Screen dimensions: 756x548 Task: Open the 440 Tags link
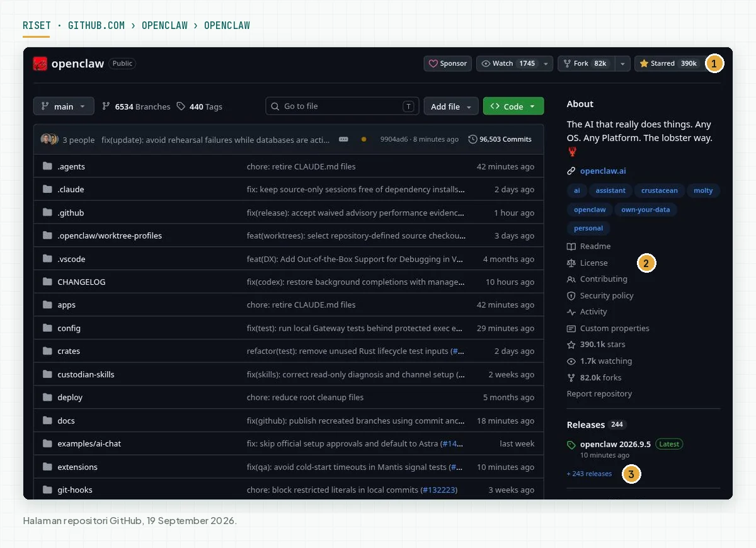205,106
